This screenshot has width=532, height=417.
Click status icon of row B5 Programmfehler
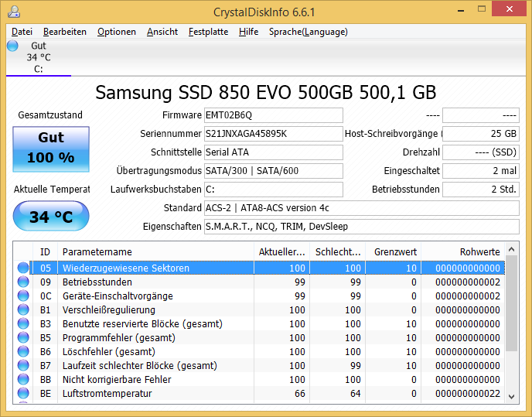point(23,337)
